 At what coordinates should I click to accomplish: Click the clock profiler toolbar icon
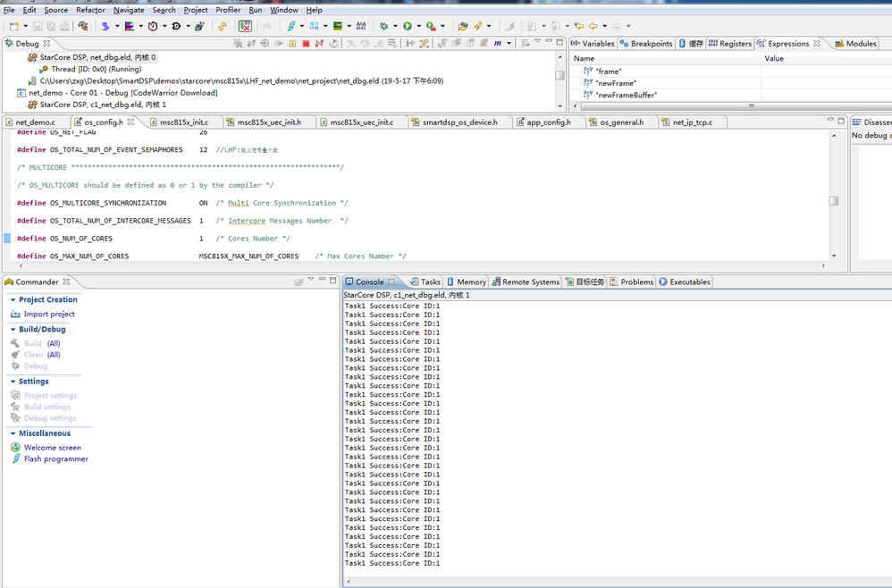(x=153, y=26)
